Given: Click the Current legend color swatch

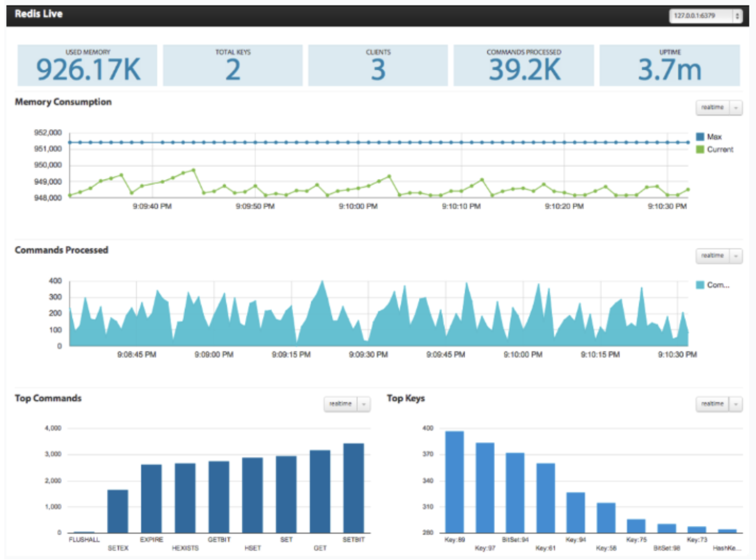Looking at the screenshot, I should pyautogui.click(x=700, y=149).
